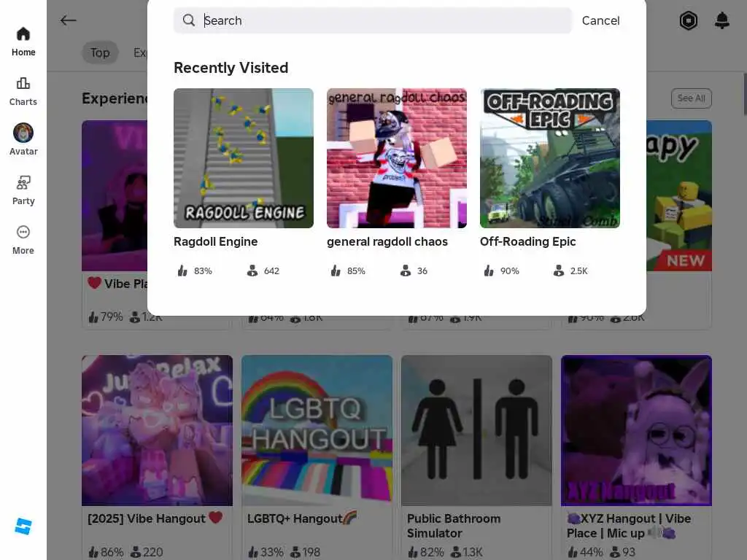Open Off-Roading Epic thumbnail
The height and width of the screenshot is (560, 747).
[x=550, y=158]
